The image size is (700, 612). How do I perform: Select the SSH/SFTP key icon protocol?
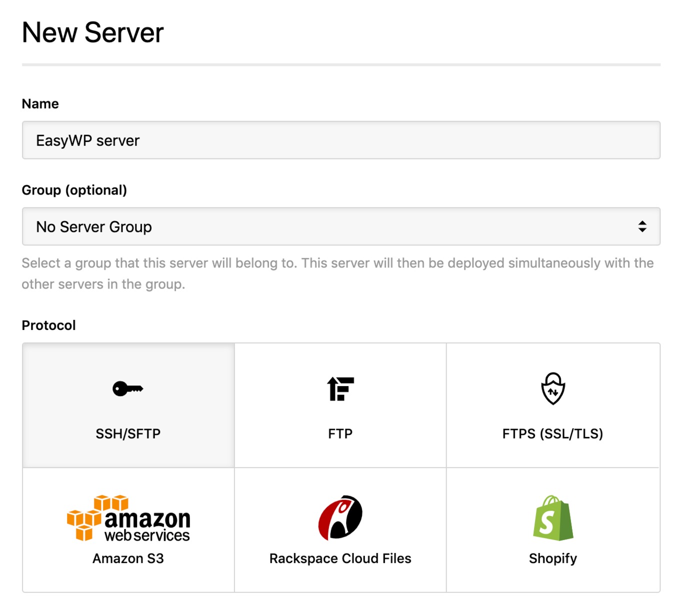point(128,388)
